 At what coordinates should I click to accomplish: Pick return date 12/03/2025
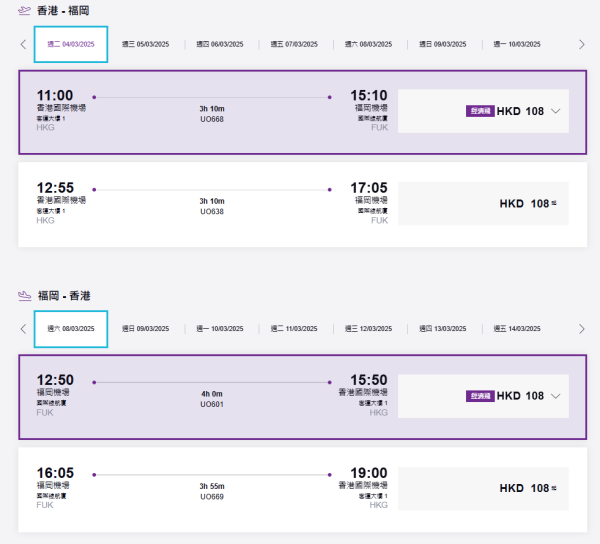[369, 328]
